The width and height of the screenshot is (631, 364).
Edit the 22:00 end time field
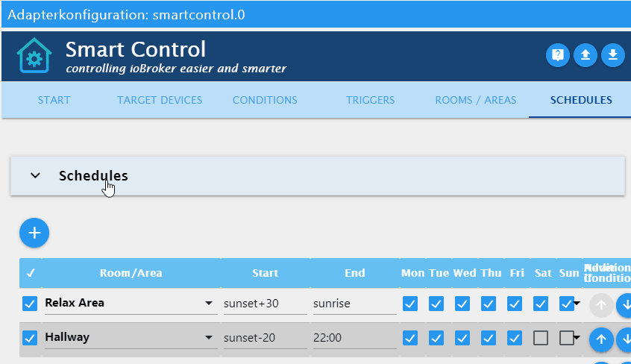354,338
